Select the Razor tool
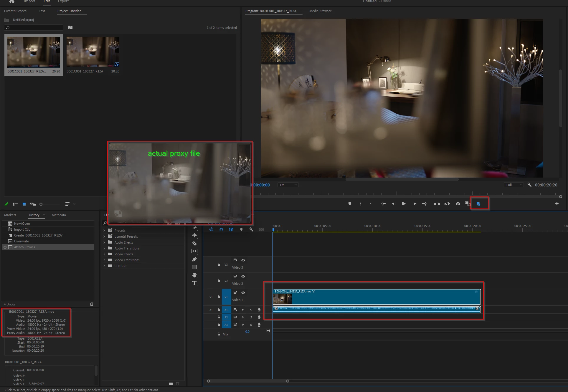This screenshot has height=392, width=568. (194, 243)
